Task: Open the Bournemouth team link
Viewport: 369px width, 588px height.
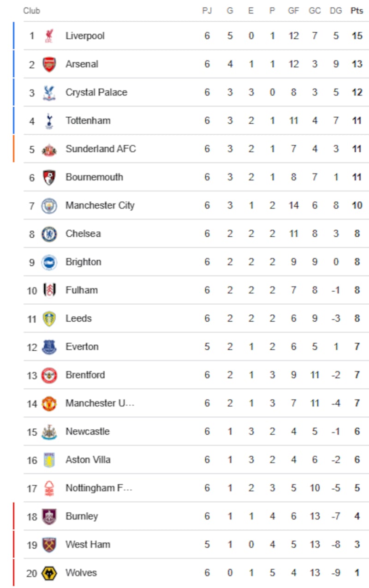Action: (94, 177)
